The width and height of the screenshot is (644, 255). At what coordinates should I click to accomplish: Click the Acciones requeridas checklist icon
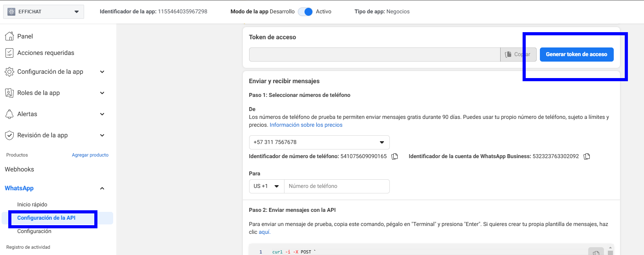[x=9, y=53]
